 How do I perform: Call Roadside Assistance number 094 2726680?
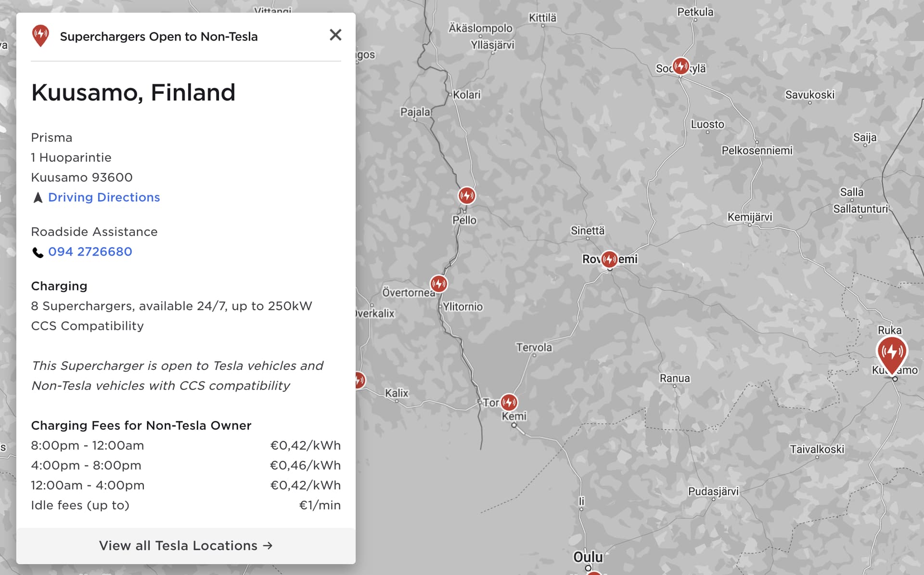tap(90, 252)
